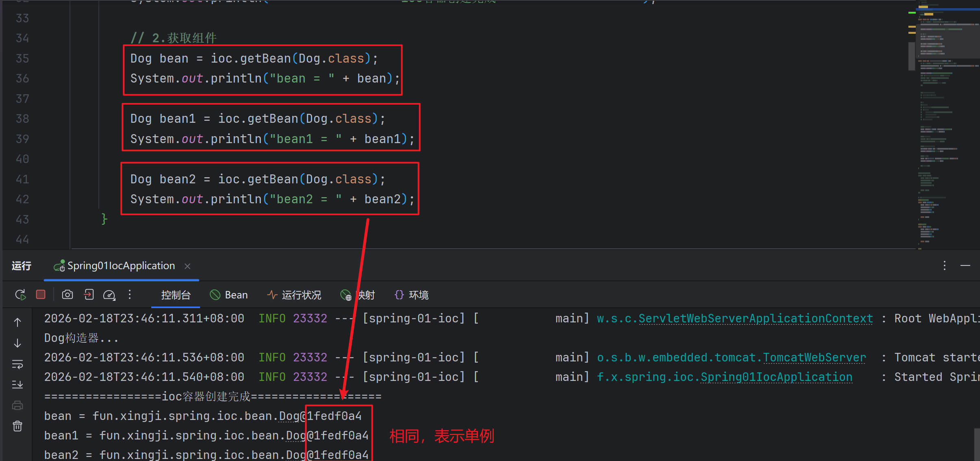This screenshot has width=980, height=461.
Task: Stop the running application with the red square
Action: [x=41, y=295]
